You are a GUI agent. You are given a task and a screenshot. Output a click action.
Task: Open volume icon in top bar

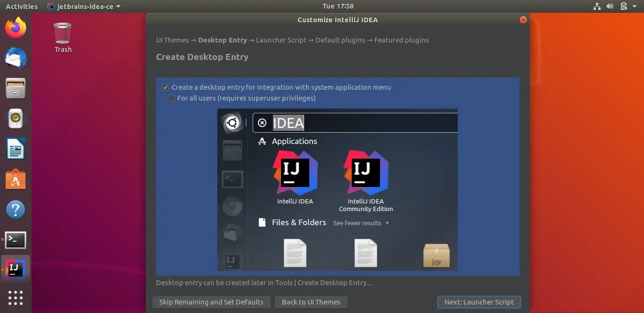click(x=610, y=6)
